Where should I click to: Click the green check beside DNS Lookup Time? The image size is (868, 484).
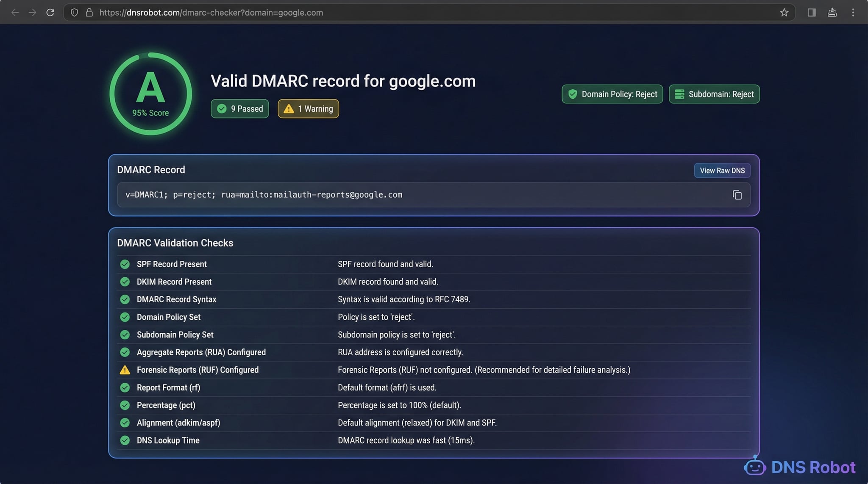[125, 440]
